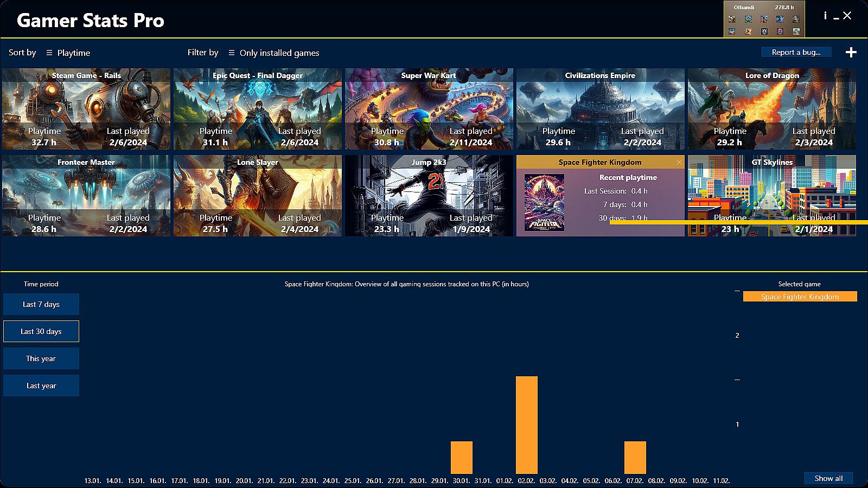The image size is (868, 488).
Task: Click the Gamer Stats Pro app title
Action: tap(91, 21)
